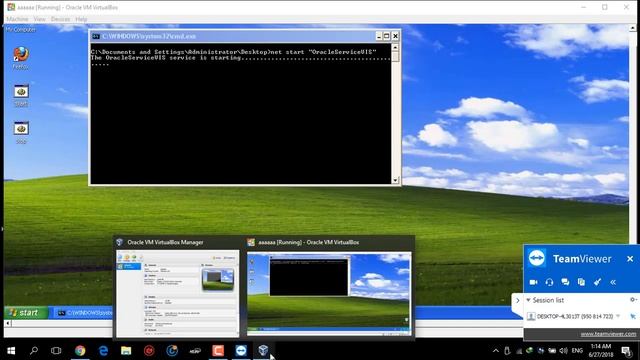Open dropdown next to DESKTOP session entry
This screenshot has width=640, height=360.
pyautogui.click(x=618, y=316)
